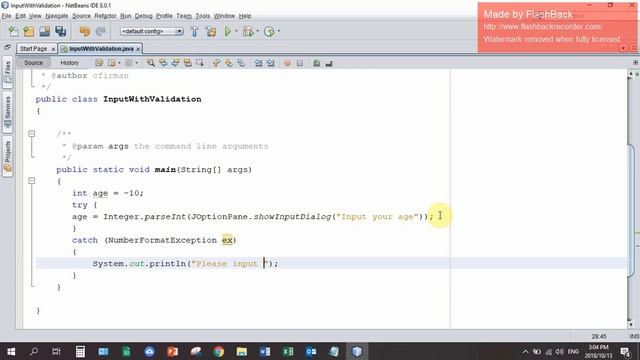Open the Debug menu
Screen dimensions: 640x360
pyautogui.click(x=143, y=16)
